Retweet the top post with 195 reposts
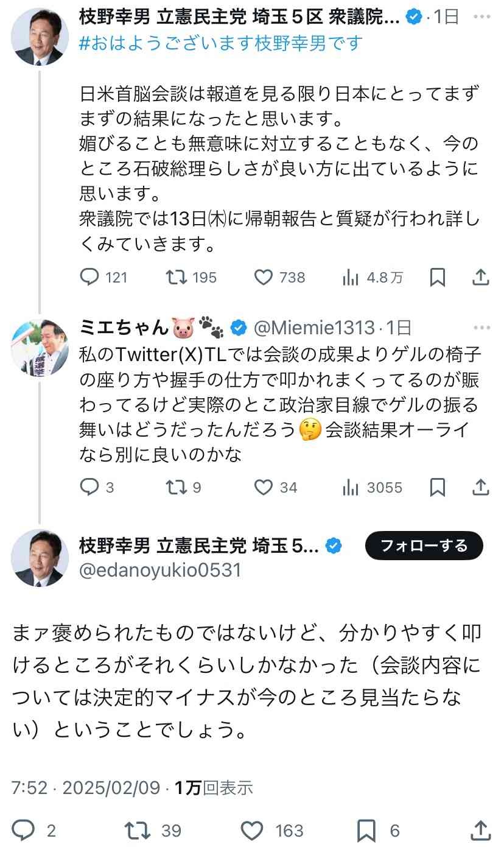504x847 pixels. tap(177, 278)
